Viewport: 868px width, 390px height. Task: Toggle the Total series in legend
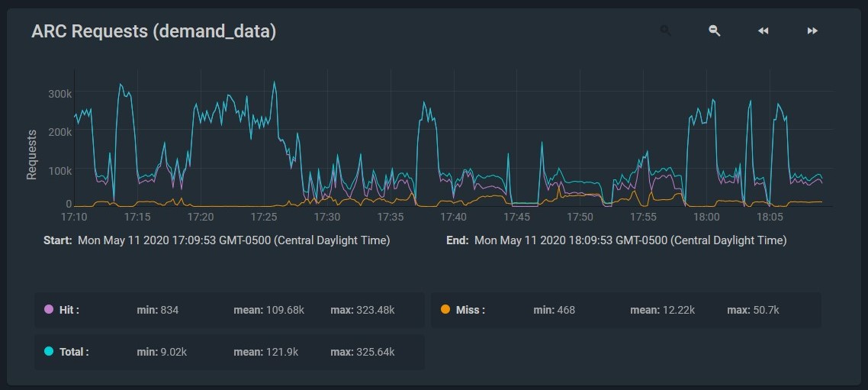point(229,352)
